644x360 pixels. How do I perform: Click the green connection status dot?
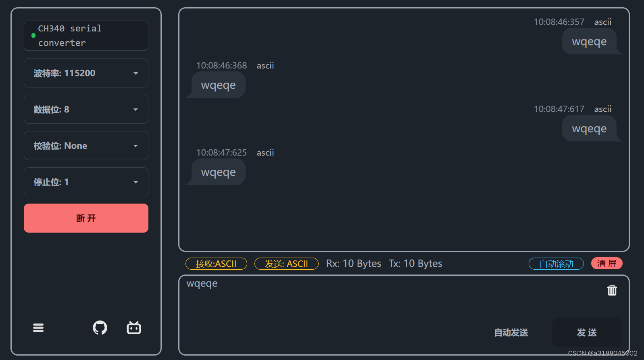33,35
